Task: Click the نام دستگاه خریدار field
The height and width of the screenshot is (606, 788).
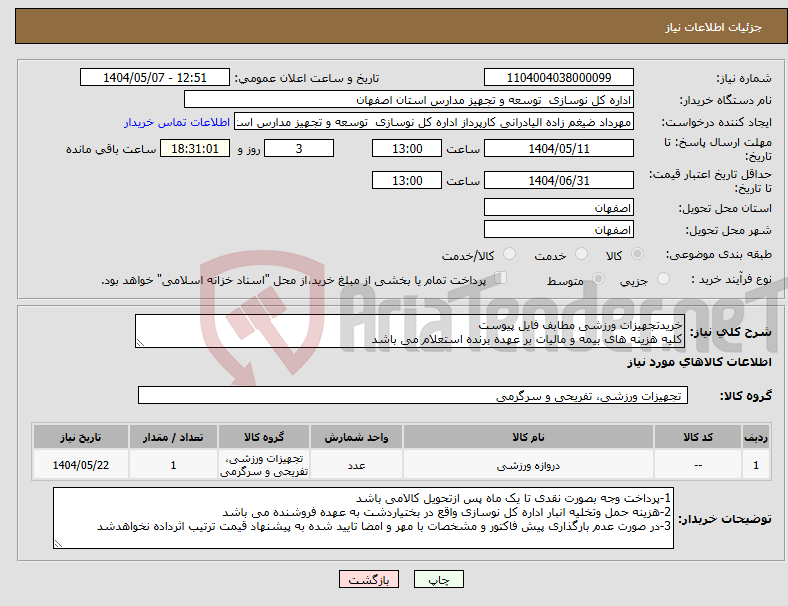Action: pos(409,100)
